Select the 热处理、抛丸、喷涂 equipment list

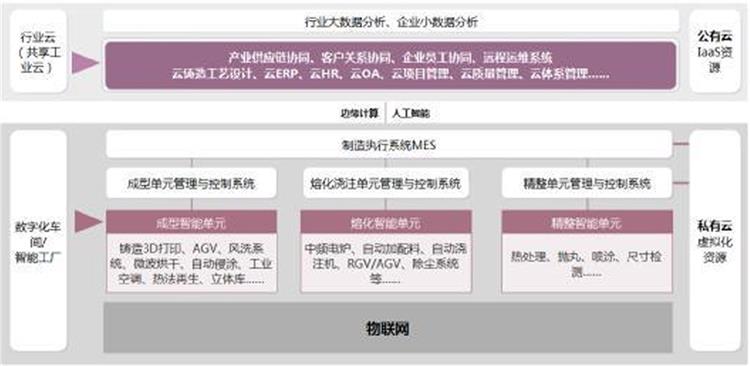tap(587, 263)
